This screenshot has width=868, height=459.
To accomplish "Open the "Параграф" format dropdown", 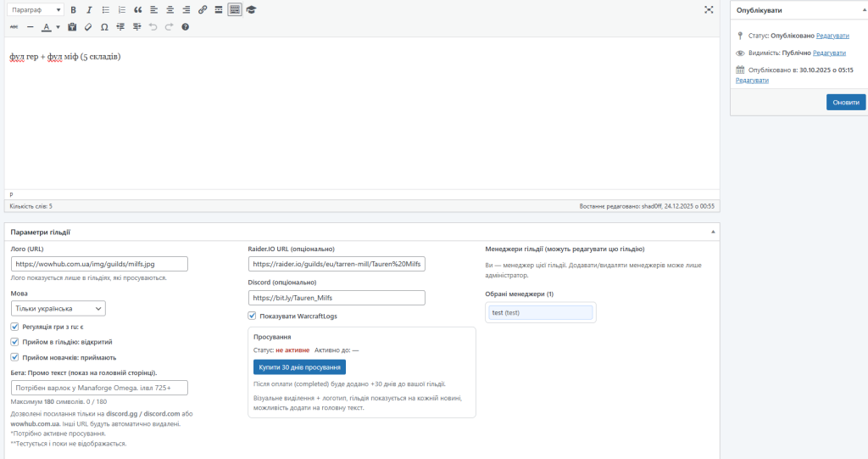I will (35, 10).
